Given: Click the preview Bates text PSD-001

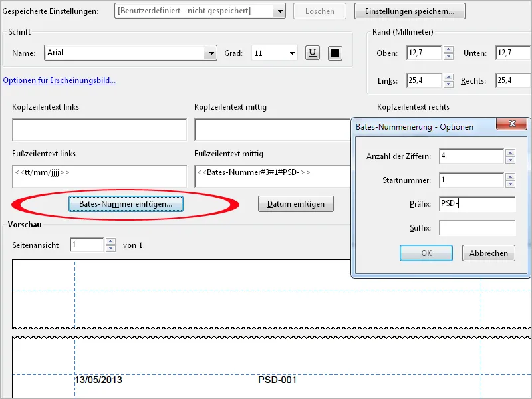Looking at the screenshot, I should [277, 380].
